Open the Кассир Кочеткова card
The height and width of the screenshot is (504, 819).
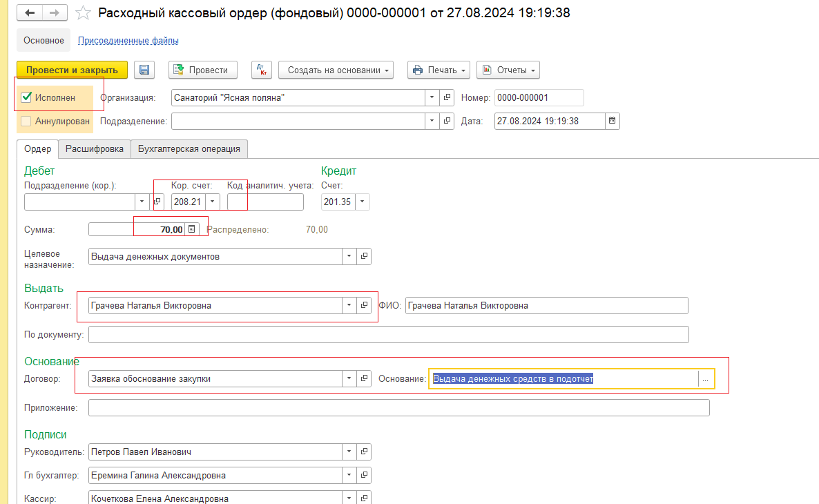364,498
